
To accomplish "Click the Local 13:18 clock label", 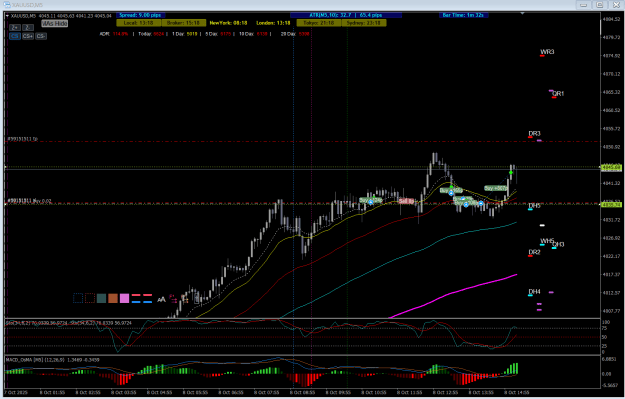I will [x=138, y=23].
